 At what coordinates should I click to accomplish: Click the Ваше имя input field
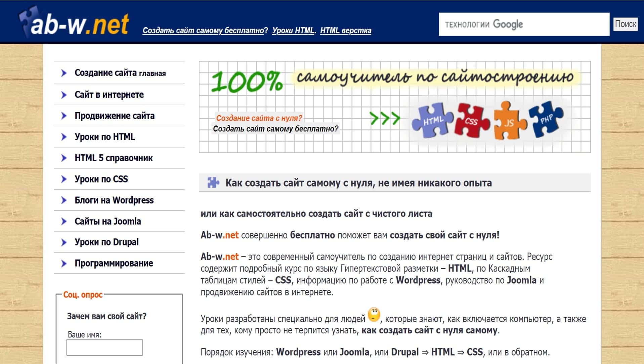[x=104, y=347]
